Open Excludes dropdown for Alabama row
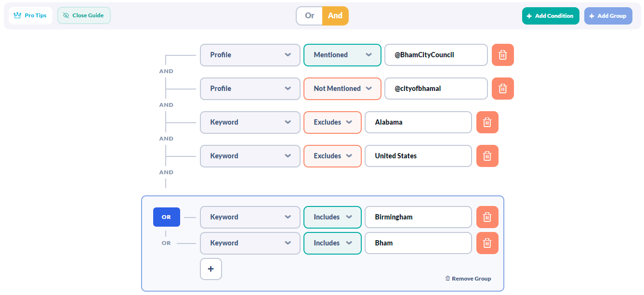 pyautogui.click(x=332, y=122)
